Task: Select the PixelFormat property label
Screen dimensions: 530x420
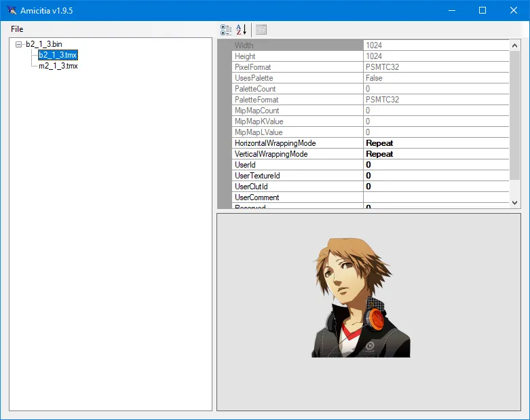Action: tap(253, 67)
